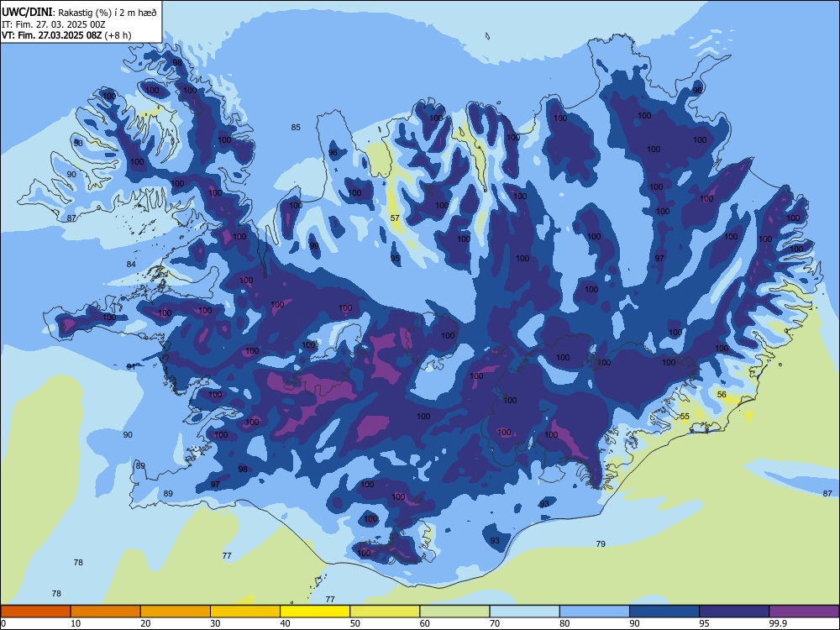Click the humidity value "79" on the map
The width and height of the screenshot is (840, 630).
click(601, 543)
